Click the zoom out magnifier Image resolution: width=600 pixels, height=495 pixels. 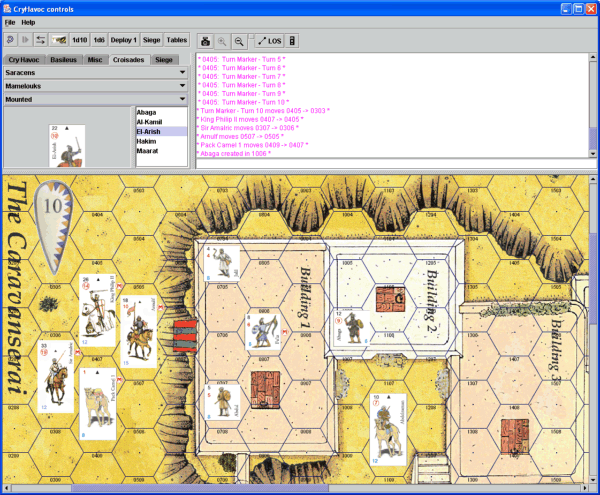[x=239, y=41]
